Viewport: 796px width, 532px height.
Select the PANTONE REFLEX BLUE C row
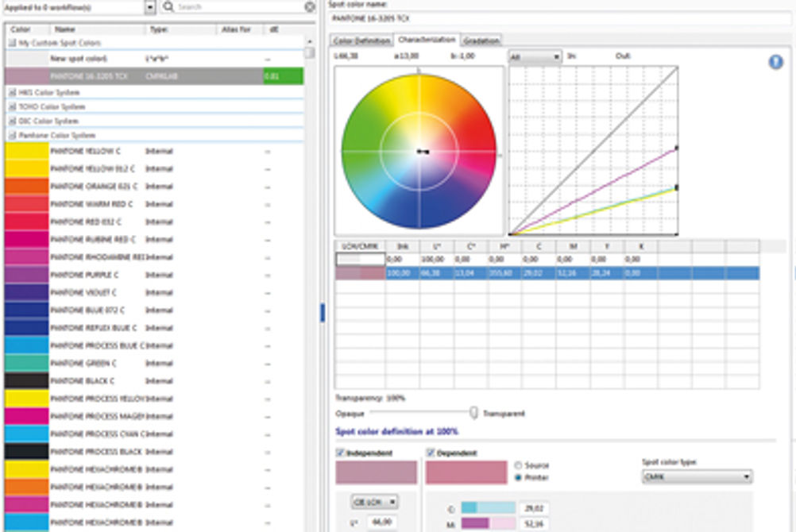[154, 328]
